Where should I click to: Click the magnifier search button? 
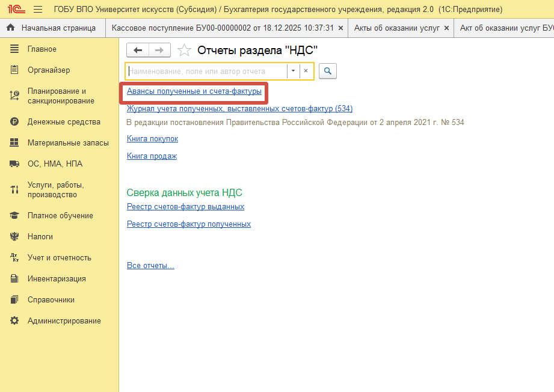pos(327,71)
